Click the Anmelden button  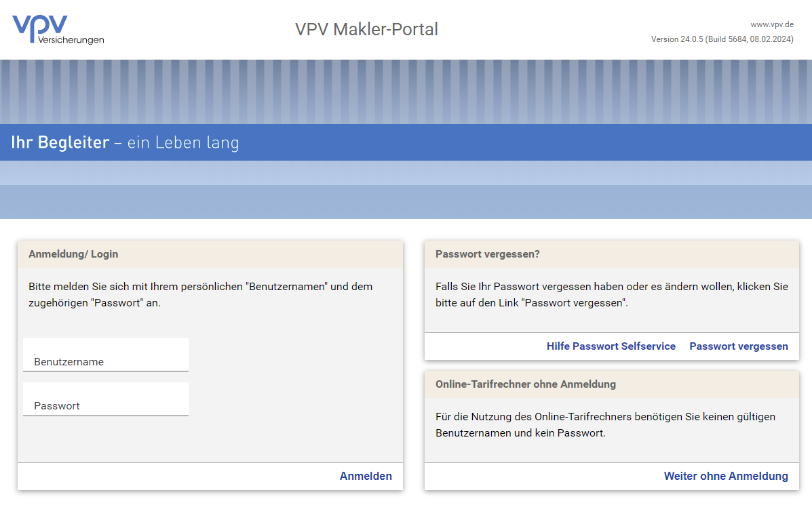point(366,476)
